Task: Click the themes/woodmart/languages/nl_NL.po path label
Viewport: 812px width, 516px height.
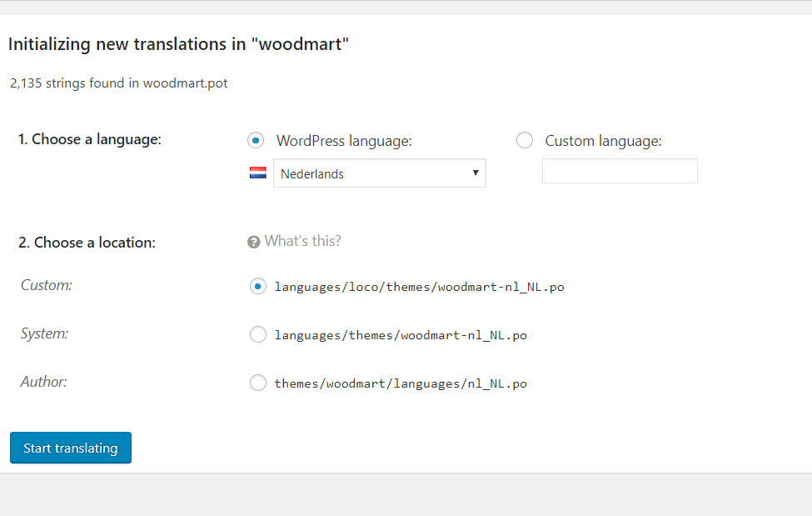Action: click(401, 383)
